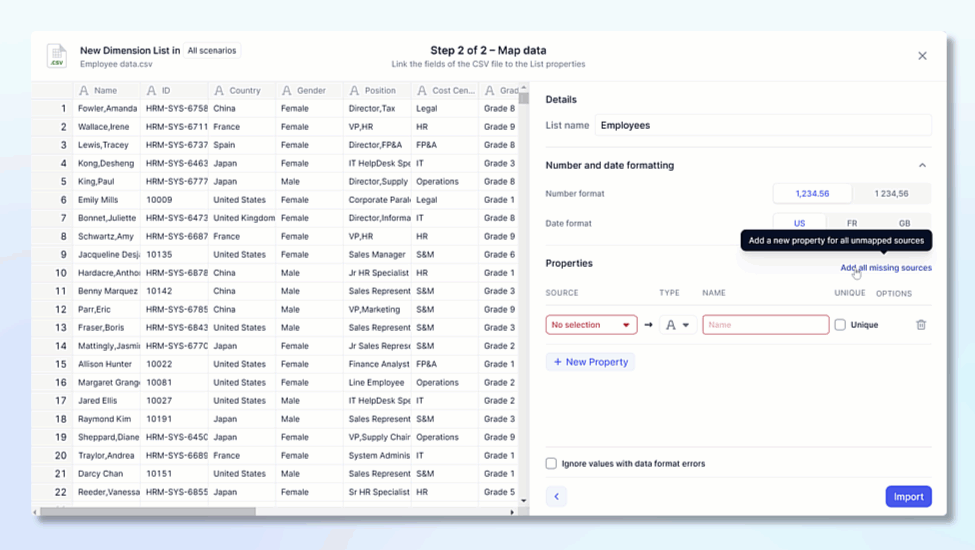The width and height of the screenshot is (975, 550).
Task: Click the Employee data.csv file name
Action: 116,64
